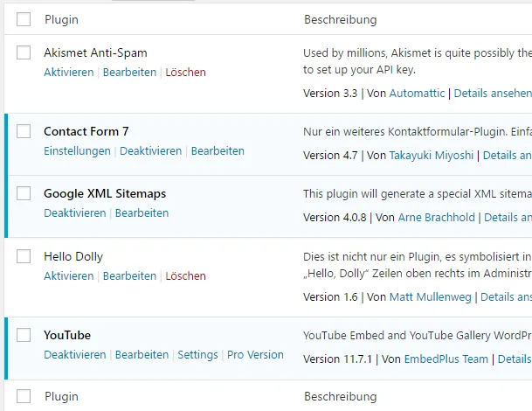
Task: Click the YouTube Pro Version link
Action: pos(255,355)
